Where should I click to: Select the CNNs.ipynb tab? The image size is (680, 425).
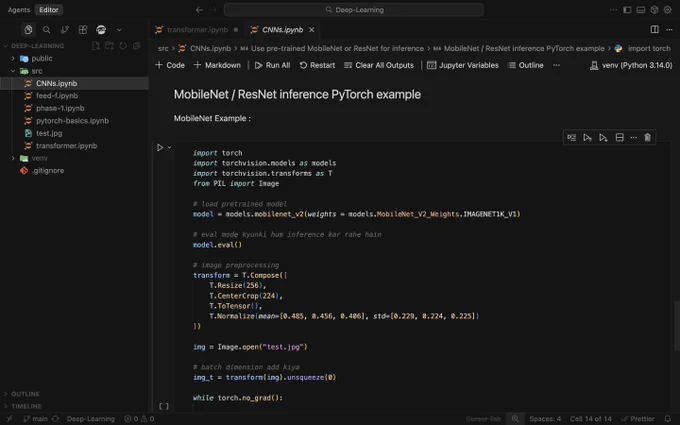click(x=282, y=29)
